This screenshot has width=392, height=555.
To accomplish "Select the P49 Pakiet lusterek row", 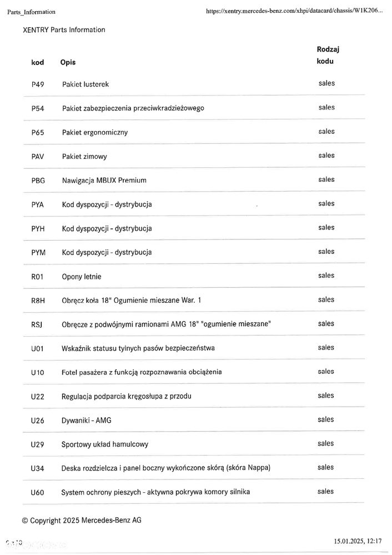I will [x=194, y=84].
